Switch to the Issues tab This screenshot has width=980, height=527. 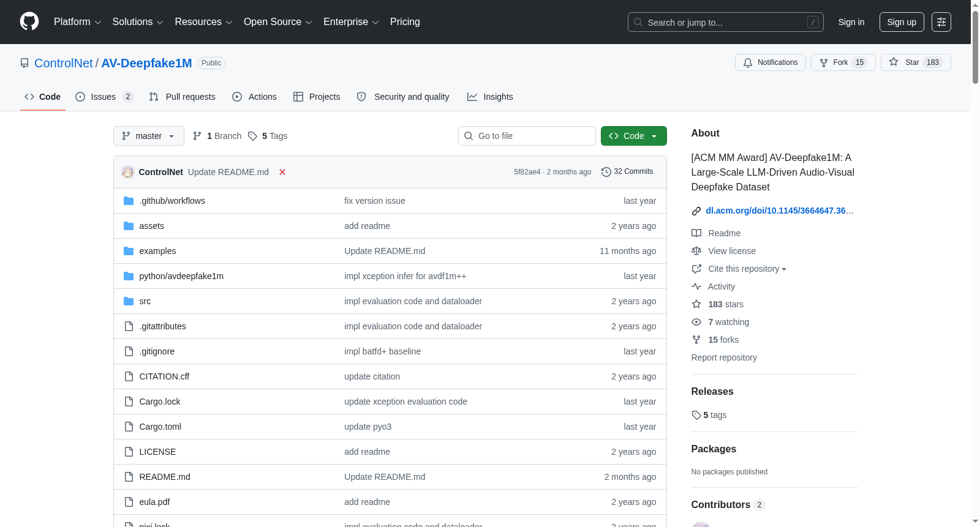104,97
